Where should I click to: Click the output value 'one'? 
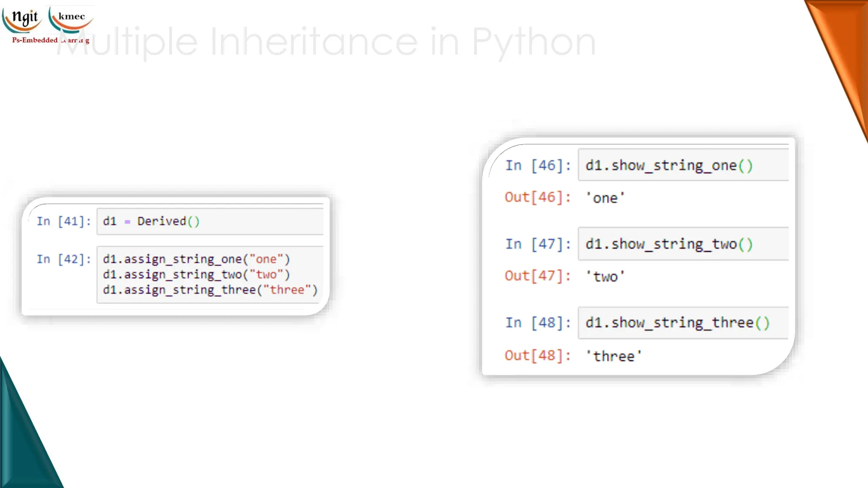(605, 198)
